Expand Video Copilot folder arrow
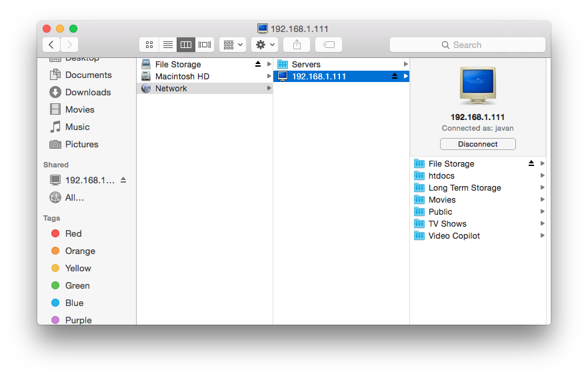Viewport: 588px width, 378px height. click(x=542, y=235)
